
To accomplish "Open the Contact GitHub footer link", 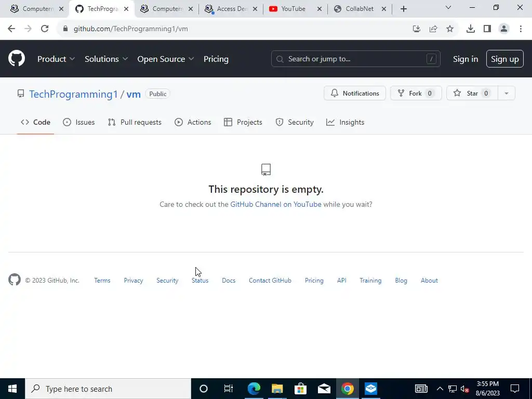I will click(270, 281).
